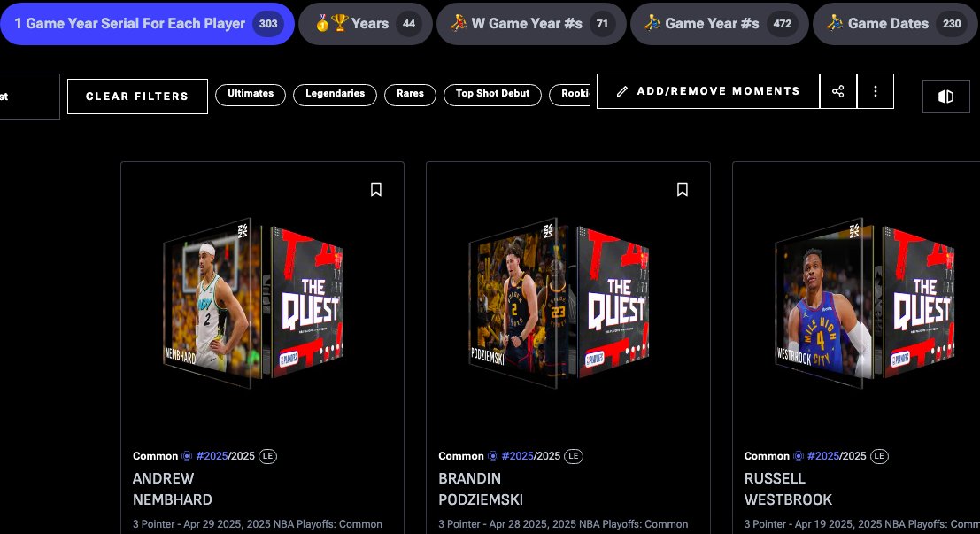
Task: Click the pencil icon in Add/Remove Moments
Action: [621, 91]
